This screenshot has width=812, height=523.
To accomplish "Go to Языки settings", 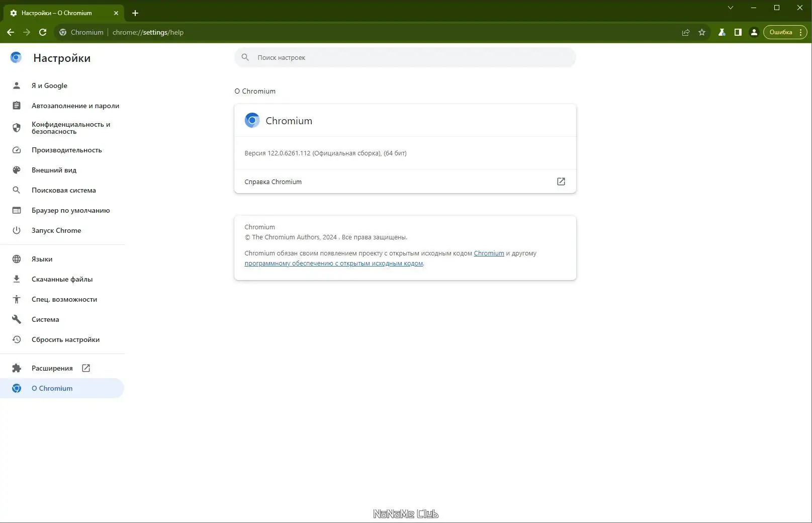I will [62, 259].
